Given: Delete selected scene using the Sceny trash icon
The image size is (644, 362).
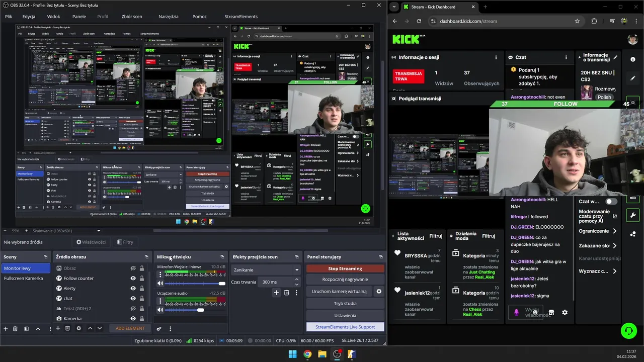Looking at the screenshot, I should [15, 328].
